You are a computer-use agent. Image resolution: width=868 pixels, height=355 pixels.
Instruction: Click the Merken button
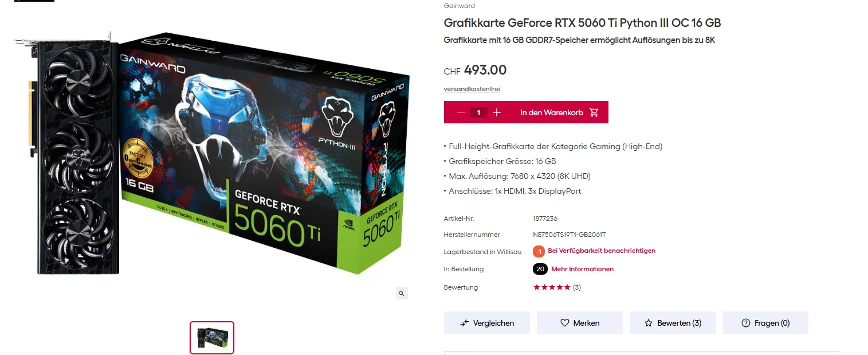[580, 323]
